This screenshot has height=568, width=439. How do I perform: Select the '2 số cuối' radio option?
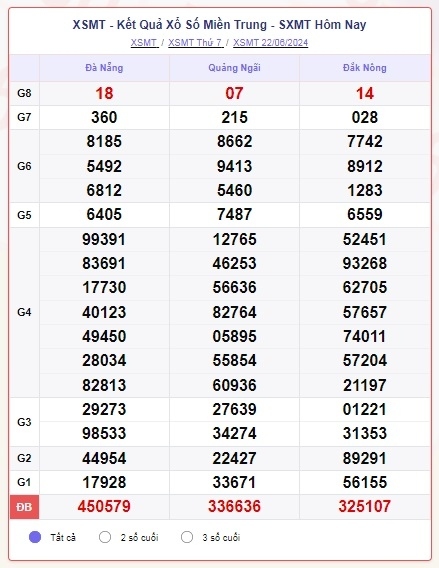[x=105, y=537]
